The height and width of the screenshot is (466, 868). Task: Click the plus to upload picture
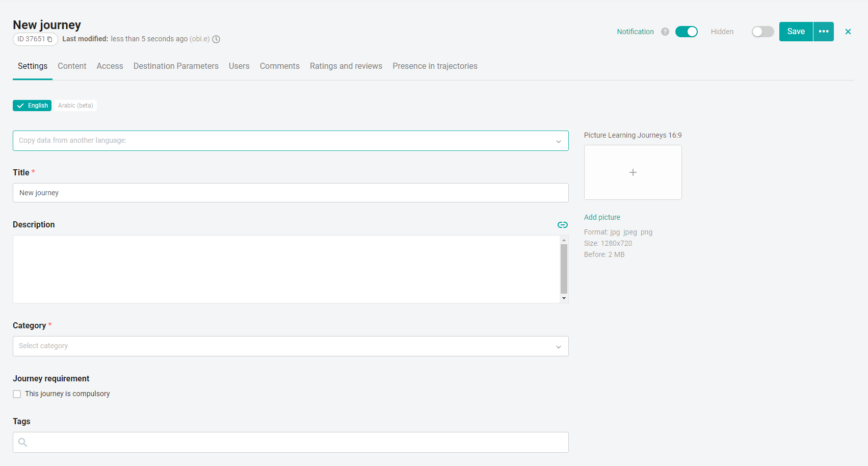pos(633,172)
